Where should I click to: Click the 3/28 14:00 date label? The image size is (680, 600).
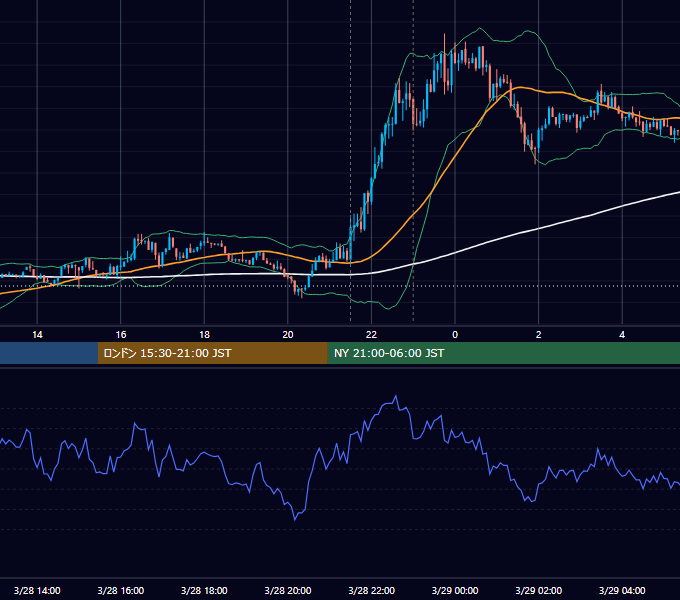pyautogui.click(x=37, y=590)
